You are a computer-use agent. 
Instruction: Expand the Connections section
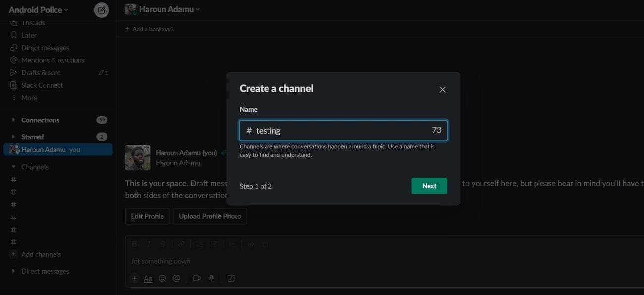pyautogui.click(x=40, y=120)
